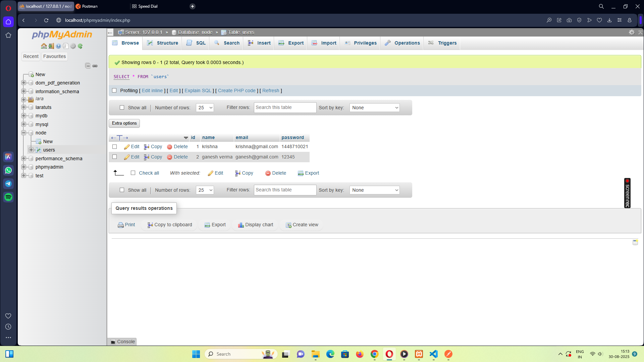Open lower Number of rows dropdown

click(205, 190)
